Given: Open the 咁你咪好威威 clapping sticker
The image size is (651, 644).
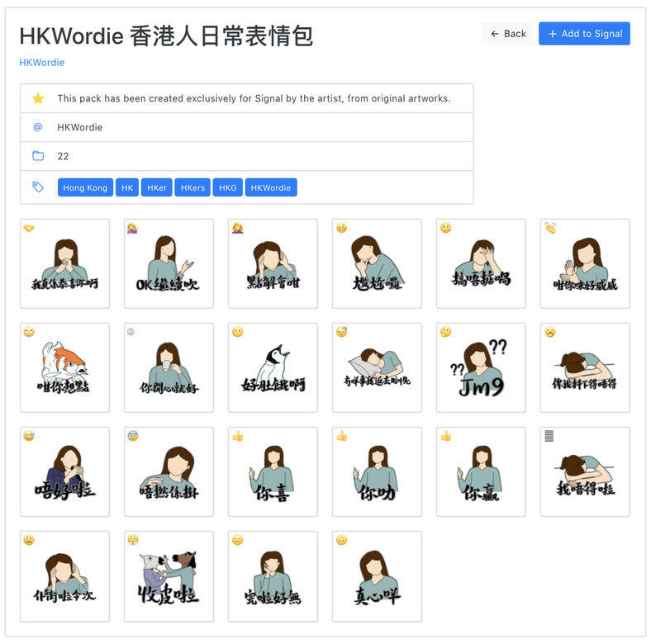Looking at the screenshot, I should coord(585,264).
